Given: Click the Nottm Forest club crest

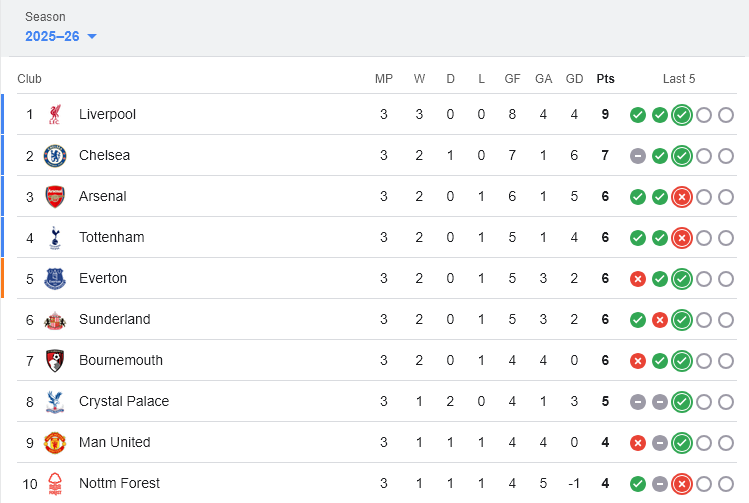Looking at the screenshot, I should [x=54, y=484].
